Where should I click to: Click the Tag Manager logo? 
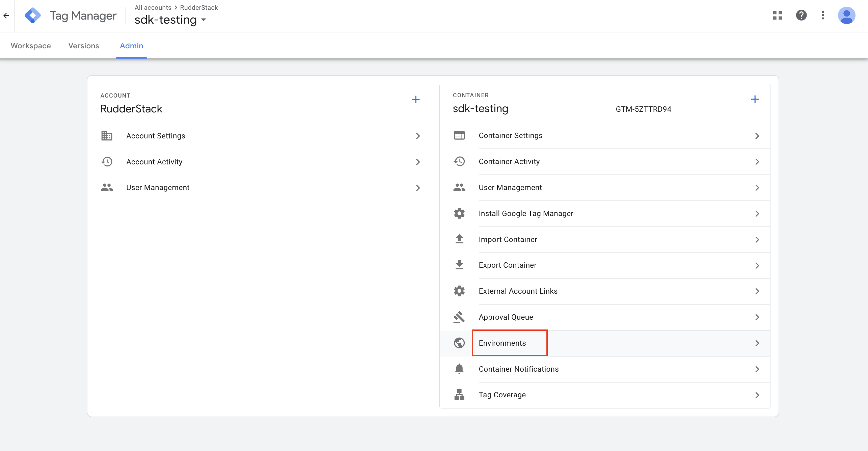coord(33,16)
